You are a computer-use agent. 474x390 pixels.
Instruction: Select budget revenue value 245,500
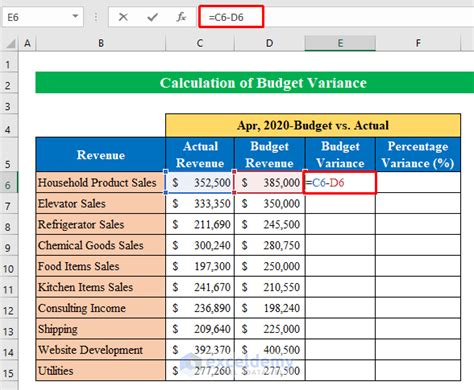(269, 224)
